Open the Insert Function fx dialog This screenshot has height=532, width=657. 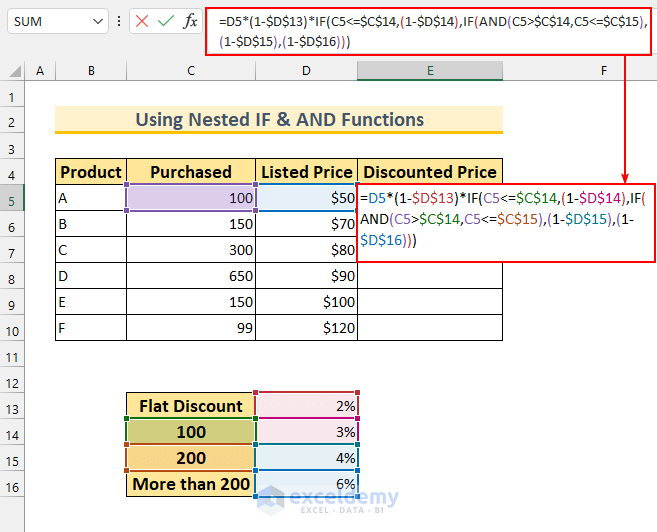[190, 21]
